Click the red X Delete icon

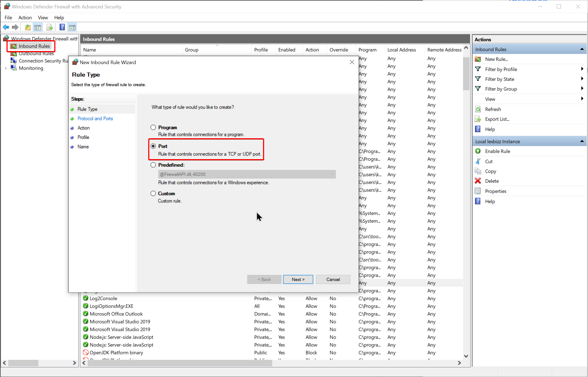click(x=478, y=181)
